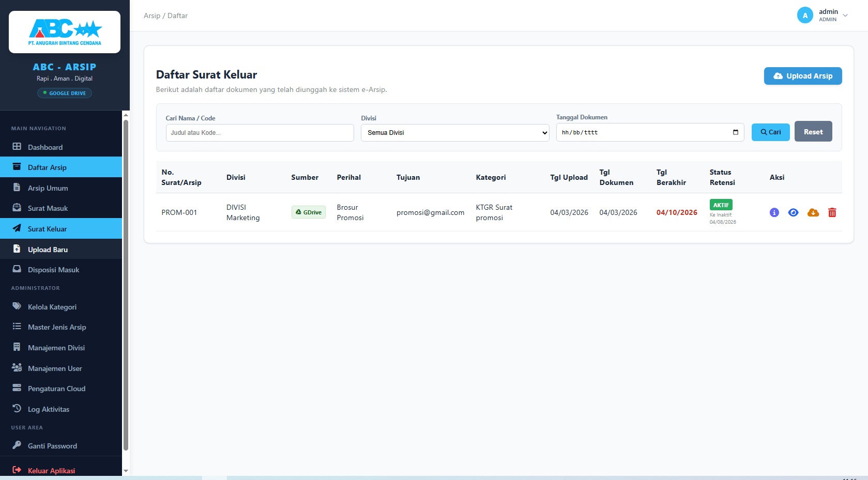Click the Upload Arsip button
Viewport: 868px width, 480px height.
click(803, 76)
